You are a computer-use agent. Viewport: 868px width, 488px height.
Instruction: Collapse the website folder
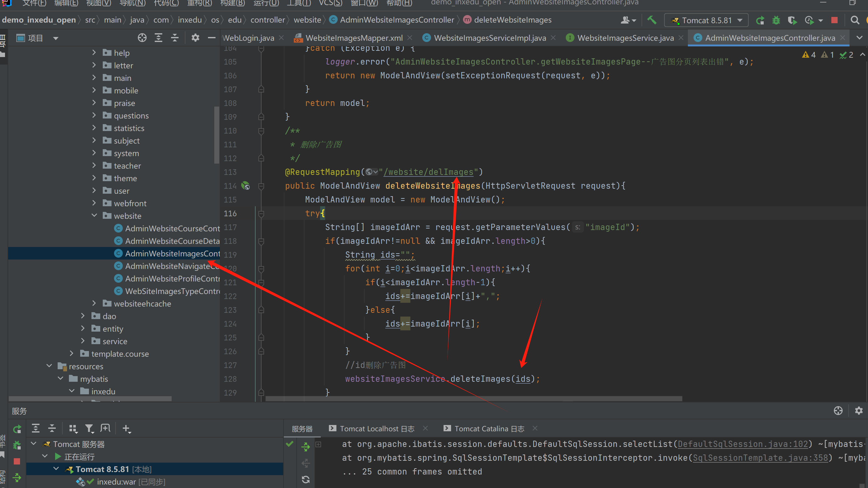[x=94, y=216]
